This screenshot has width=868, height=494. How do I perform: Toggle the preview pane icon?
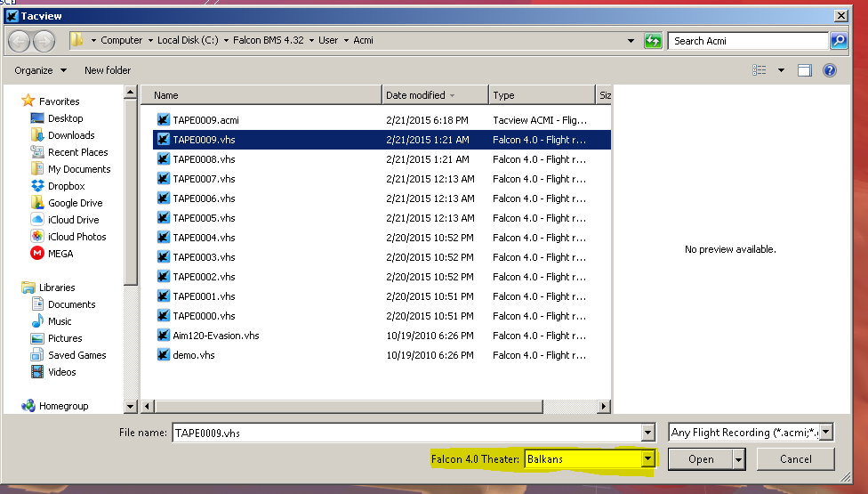click(804, 70)
